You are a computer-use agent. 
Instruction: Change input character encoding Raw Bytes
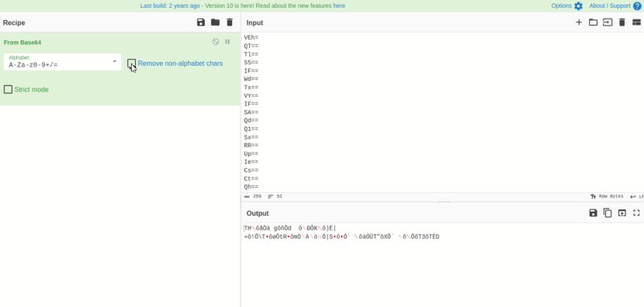pyautogui.click(x=607, y=197)
